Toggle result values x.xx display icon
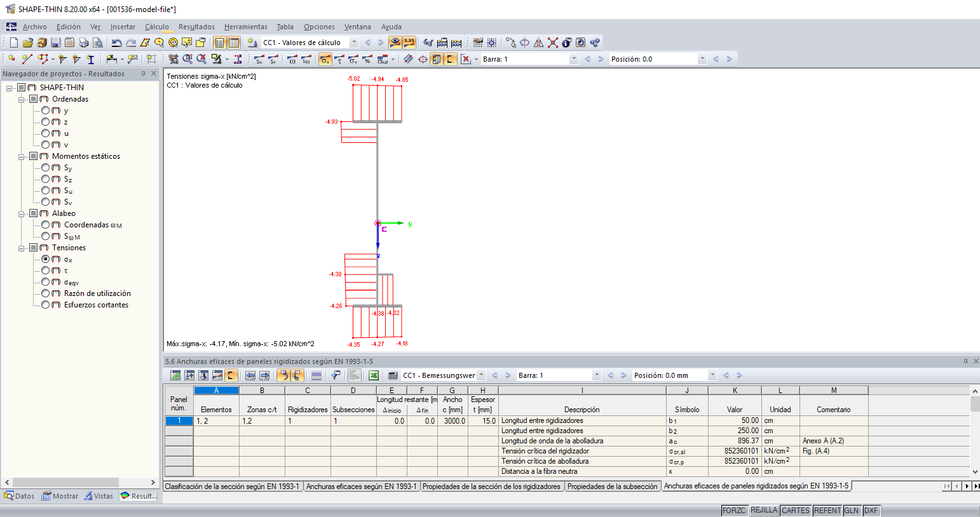The width and height of the screenshot is (980, 517). 409,43
